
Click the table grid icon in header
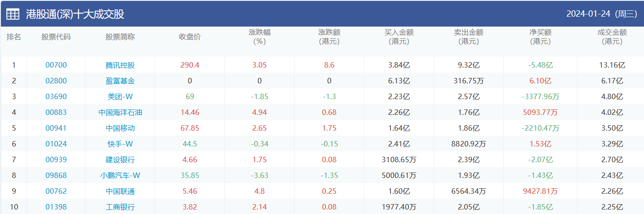[13, 14]
